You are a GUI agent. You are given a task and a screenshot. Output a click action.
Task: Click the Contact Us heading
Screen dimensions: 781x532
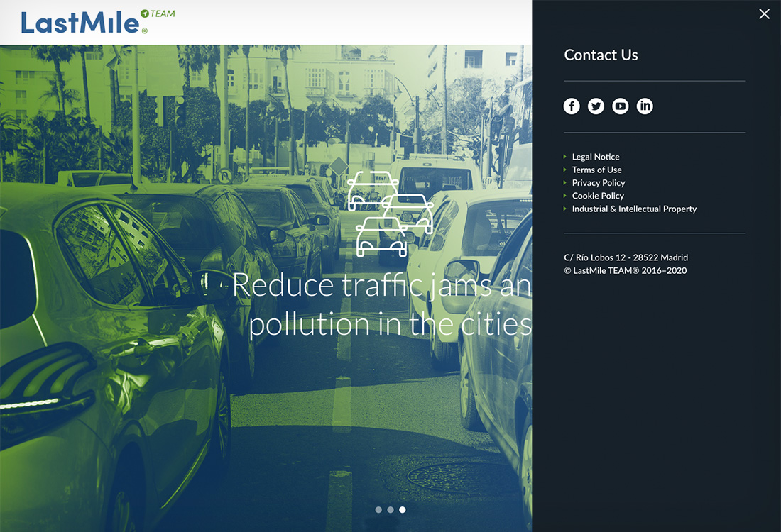[601, 55]
